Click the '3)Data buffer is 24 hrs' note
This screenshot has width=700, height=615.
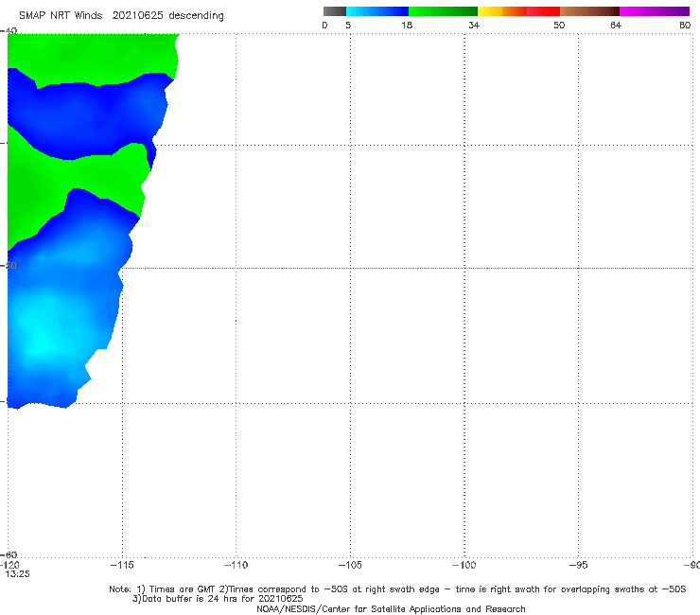pos(218,599)
